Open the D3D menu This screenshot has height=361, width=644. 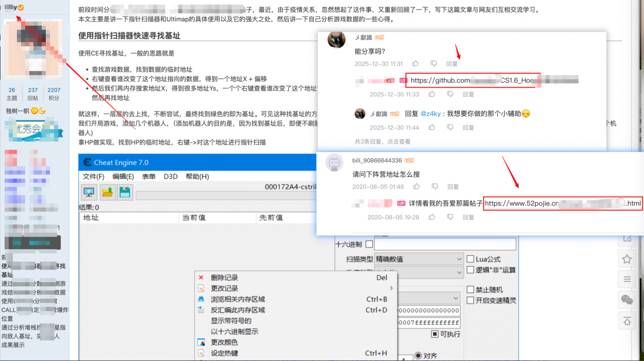(x=171, y=176)
